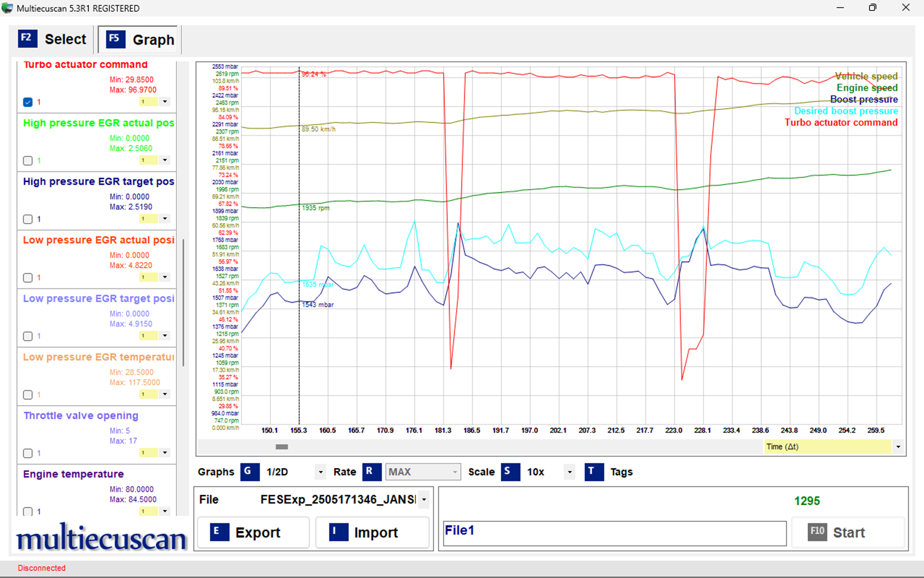
Task: Click the graph horizontal scrollbar thumb
Action: pyautogui.click(x=282, y=447)
